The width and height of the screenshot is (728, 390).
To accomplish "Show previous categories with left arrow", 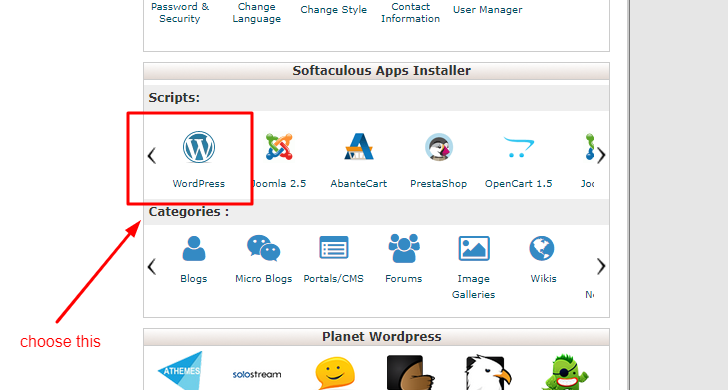I will tap(151, 266).
